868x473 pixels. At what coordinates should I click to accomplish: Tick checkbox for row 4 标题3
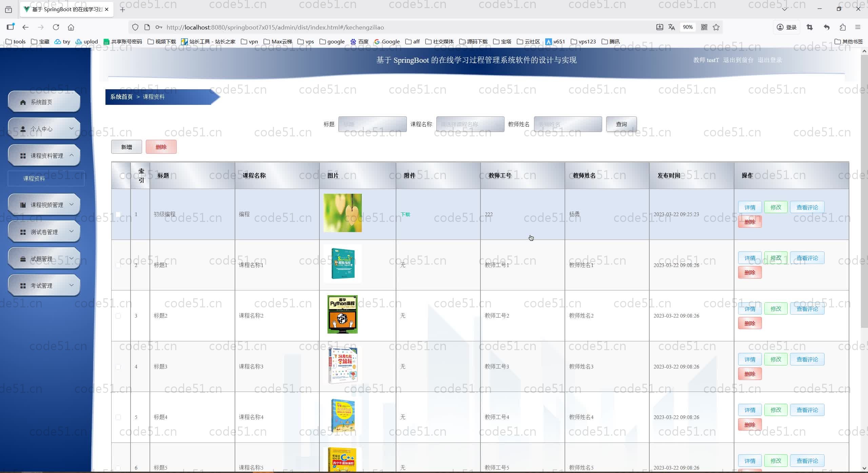coord(118,366)
